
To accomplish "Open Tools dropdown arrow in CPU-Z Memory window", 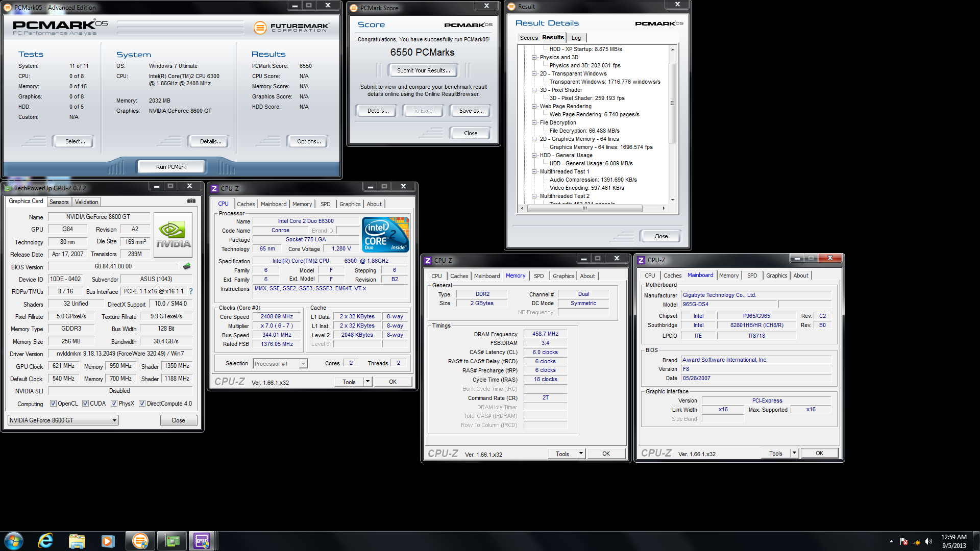I will 581,454.
